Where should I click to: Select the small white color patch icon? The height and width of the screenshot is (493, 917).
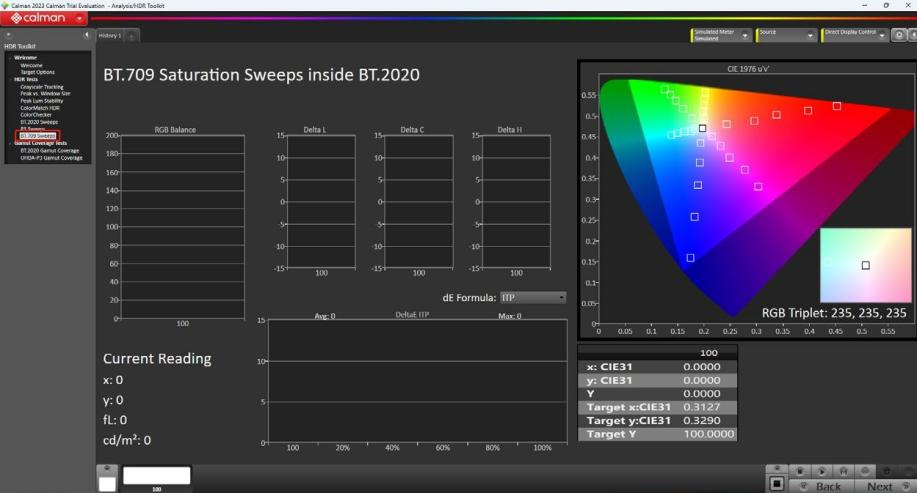coord(107,484)
